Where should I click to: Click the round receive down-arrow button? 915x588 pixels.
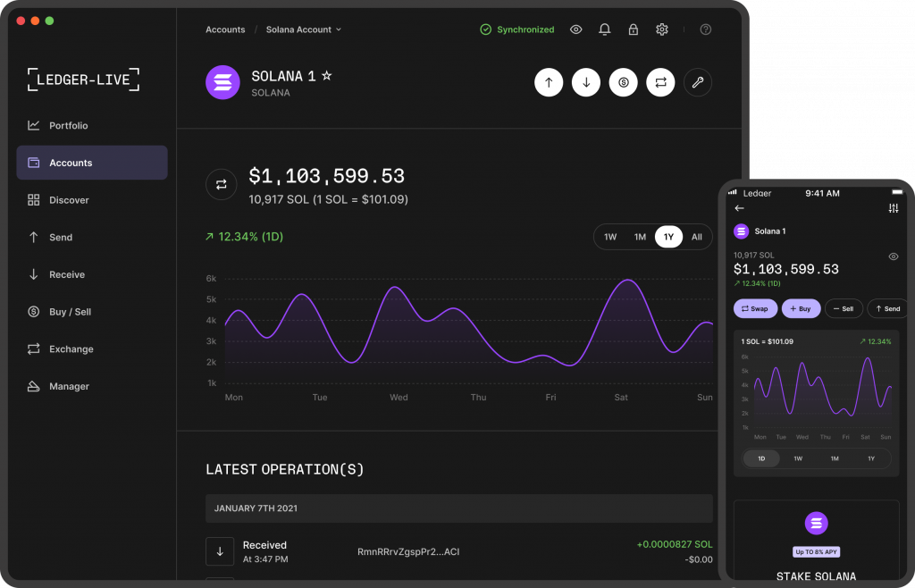click(x=586, y=83)
